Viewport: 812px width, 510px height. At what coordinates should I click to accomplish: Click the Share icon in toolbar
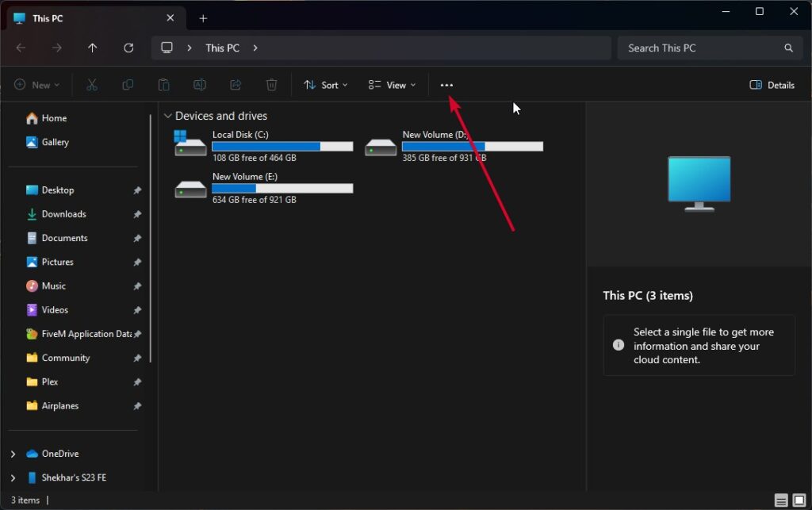236,85
